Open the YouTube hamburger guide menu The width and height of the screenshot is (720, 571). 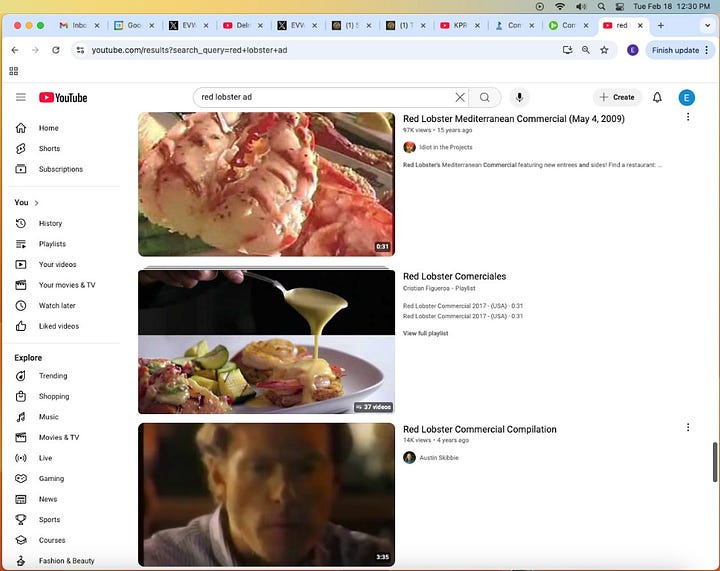(x=21, y=97)
